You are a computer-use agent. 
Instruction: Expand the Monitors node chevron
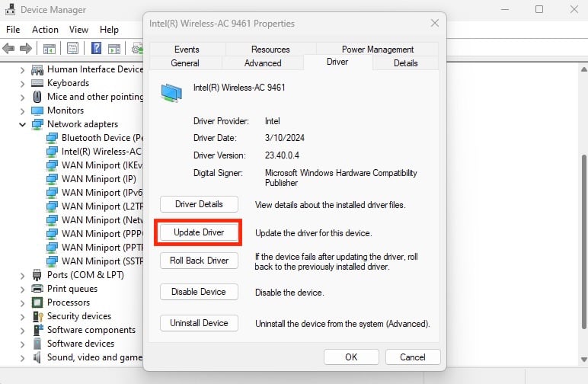click(23, 111)
